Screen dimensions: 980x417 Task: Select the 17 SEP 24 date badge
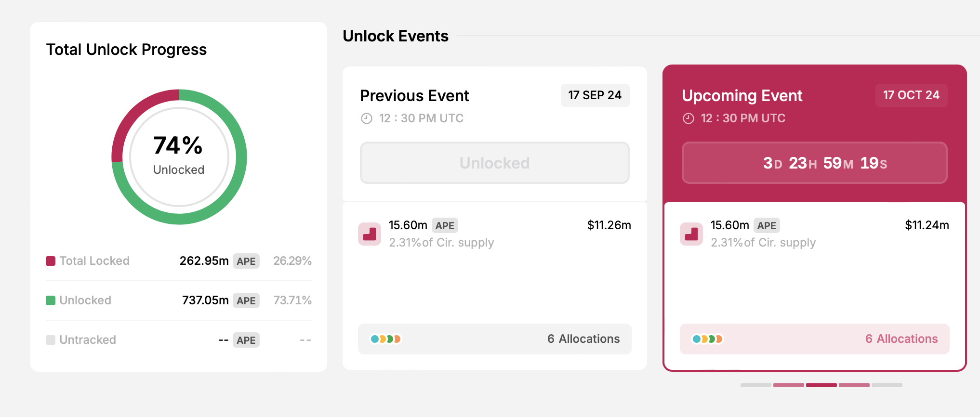coord(595,95)
